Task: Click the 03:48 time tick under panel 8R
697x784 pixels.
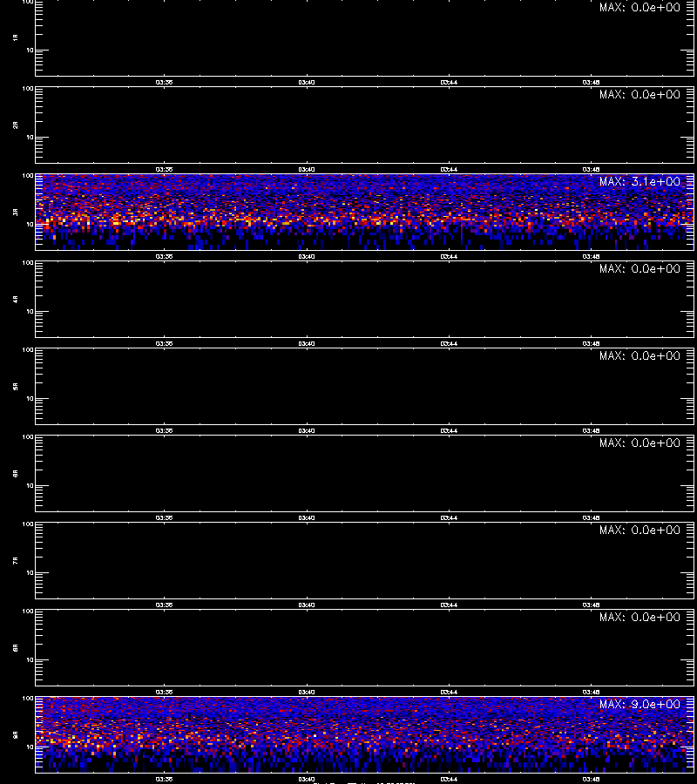Action: pos(591,692)
